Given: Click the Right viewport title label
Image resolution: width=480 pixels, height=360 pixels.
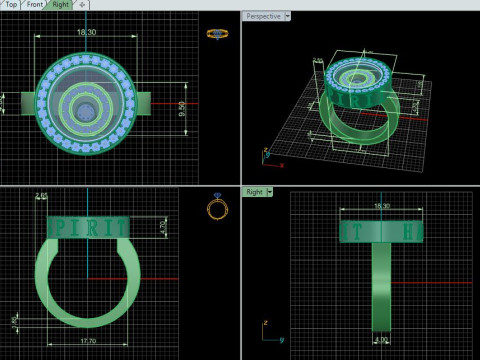Looking at the screenshot, I should coord(255,192).
